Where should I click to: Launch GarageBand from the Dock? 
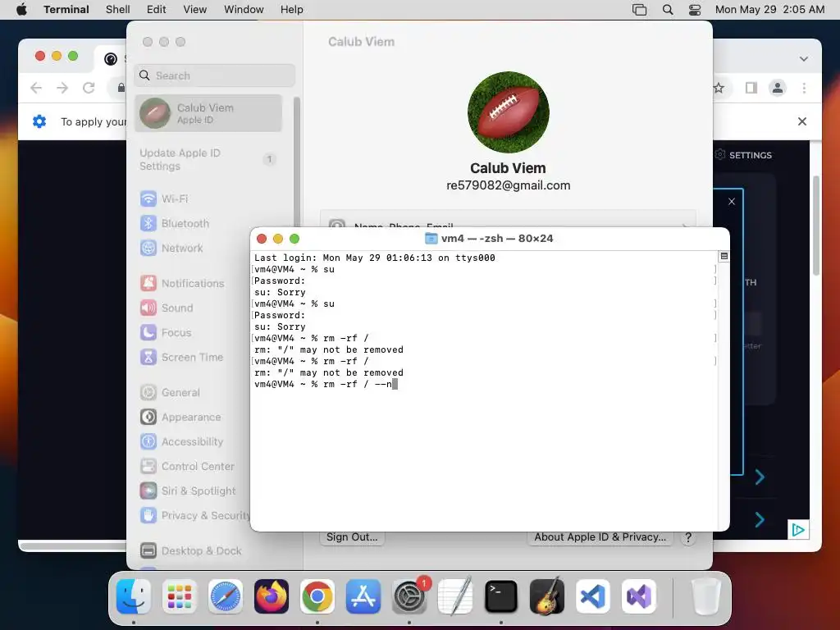tap(547, 596)
